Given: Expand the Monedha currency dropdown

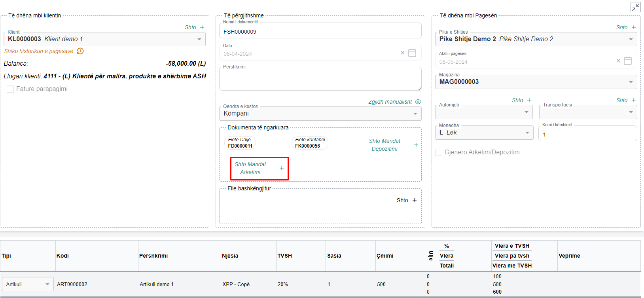Looking at the screenshot, I should (527, 133).
